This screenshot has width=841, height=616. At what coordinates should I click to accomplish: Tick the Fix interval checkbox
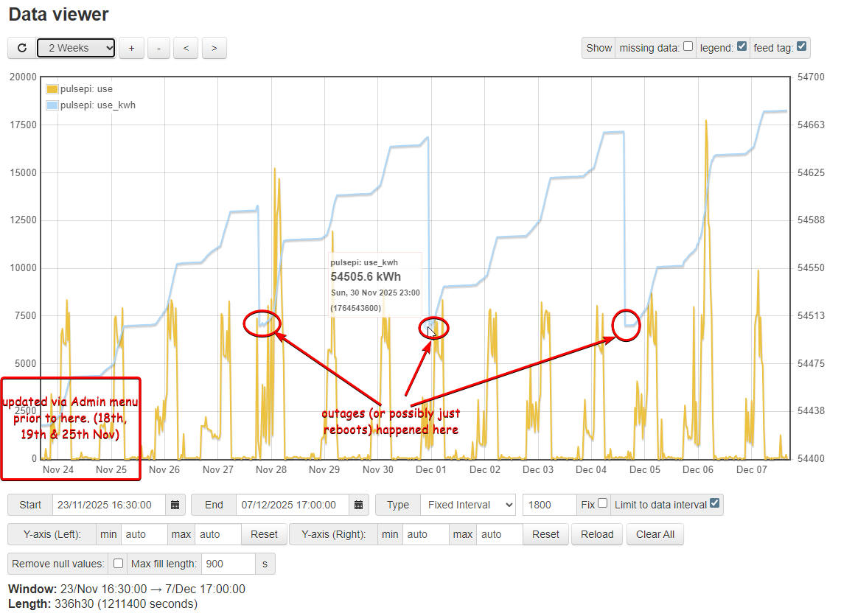tap(603, 504)
